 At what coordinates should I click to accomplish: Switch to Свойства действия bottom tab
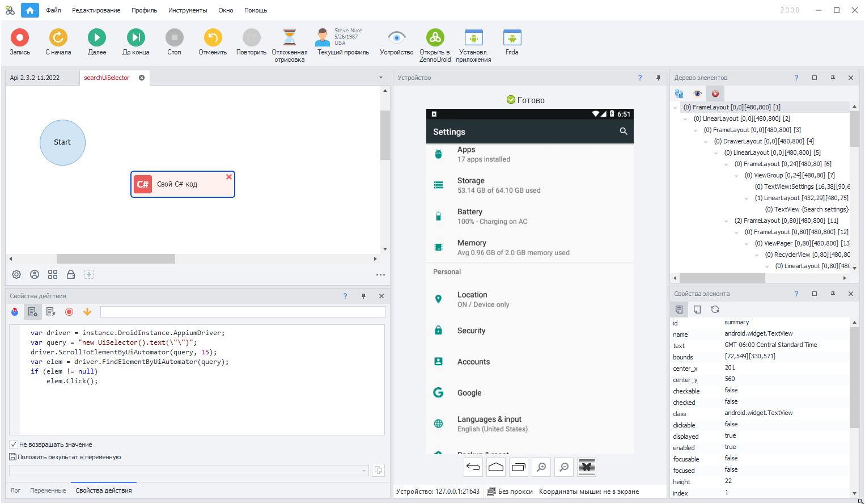(x=104, y=490)
